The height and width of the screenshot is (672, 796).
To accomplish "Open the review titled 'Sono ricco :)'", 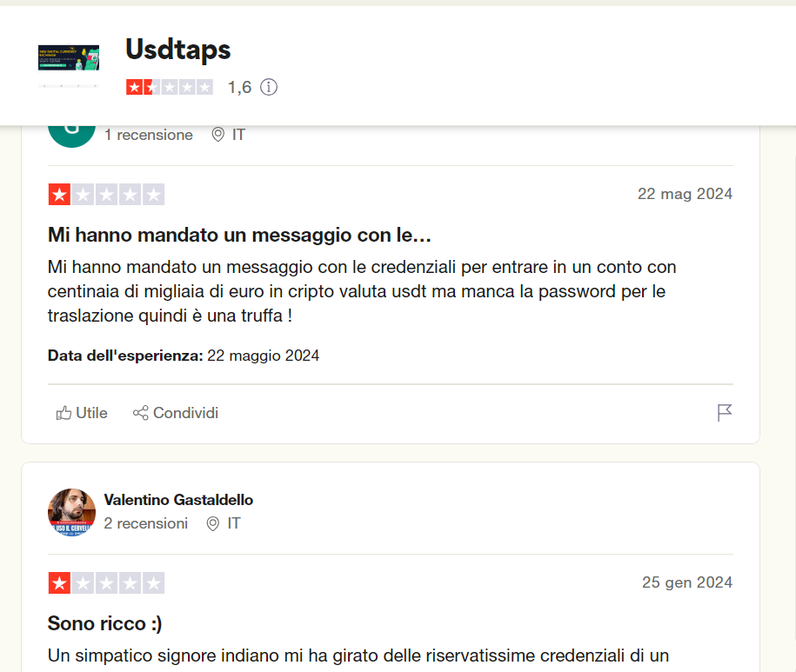I will tap(105, 623).
